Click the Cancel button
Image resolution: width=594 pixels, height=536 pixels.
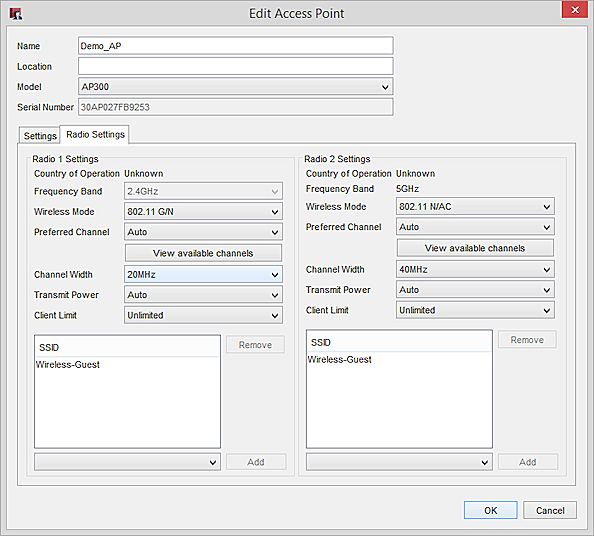550,510
